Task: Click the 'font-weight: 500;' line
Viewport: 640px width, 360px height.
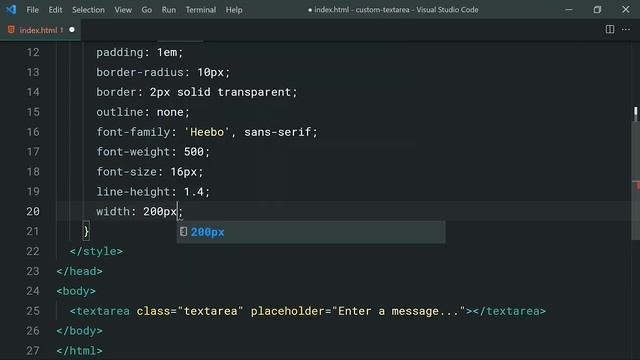Action: pyautogui.click(x=153, y=152)
